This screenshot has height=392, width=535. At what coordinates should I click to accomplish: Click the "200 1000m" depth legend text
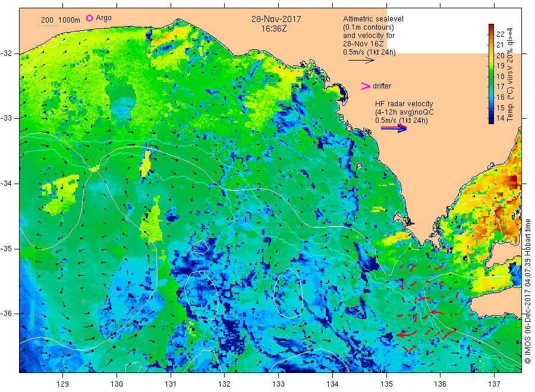pos(61,20)
